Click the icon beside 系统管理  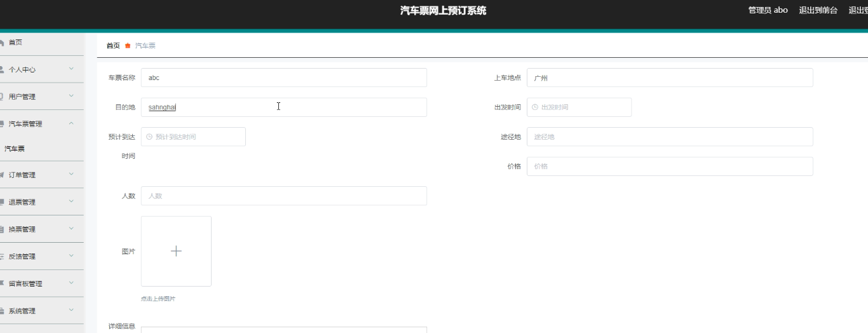(x=2, y=311)
